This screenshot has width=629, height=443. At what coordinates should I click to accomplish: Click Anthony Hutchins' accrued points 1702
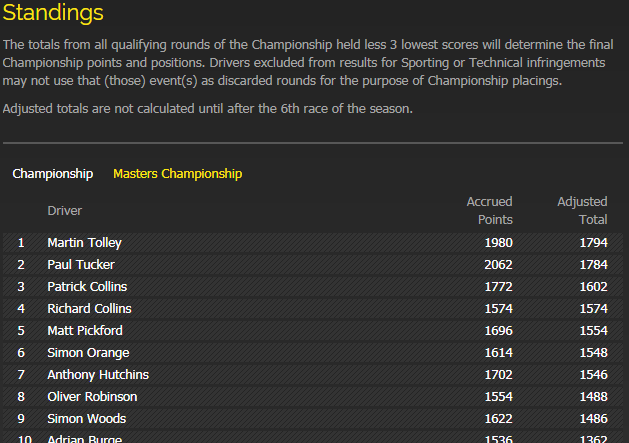click(x=497, y=375)
